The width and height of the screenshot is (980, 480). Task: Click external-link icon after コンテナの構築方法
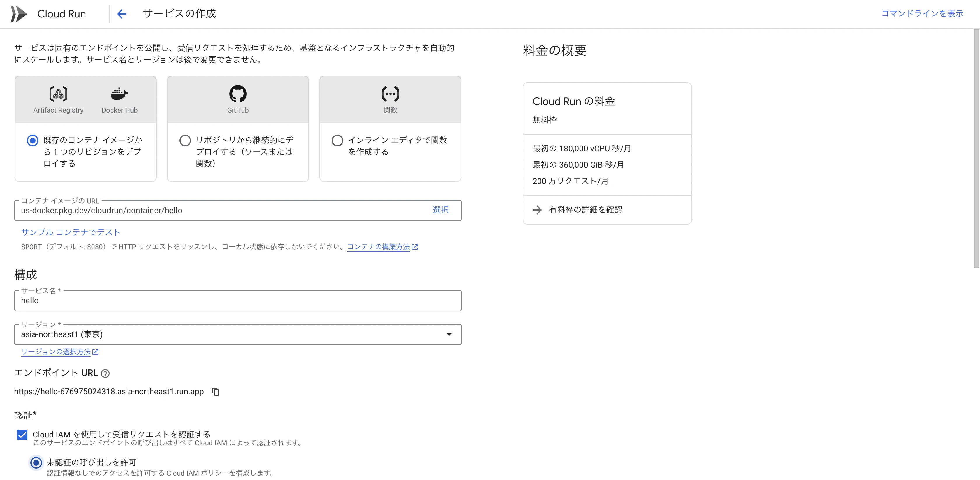(415, 247)
